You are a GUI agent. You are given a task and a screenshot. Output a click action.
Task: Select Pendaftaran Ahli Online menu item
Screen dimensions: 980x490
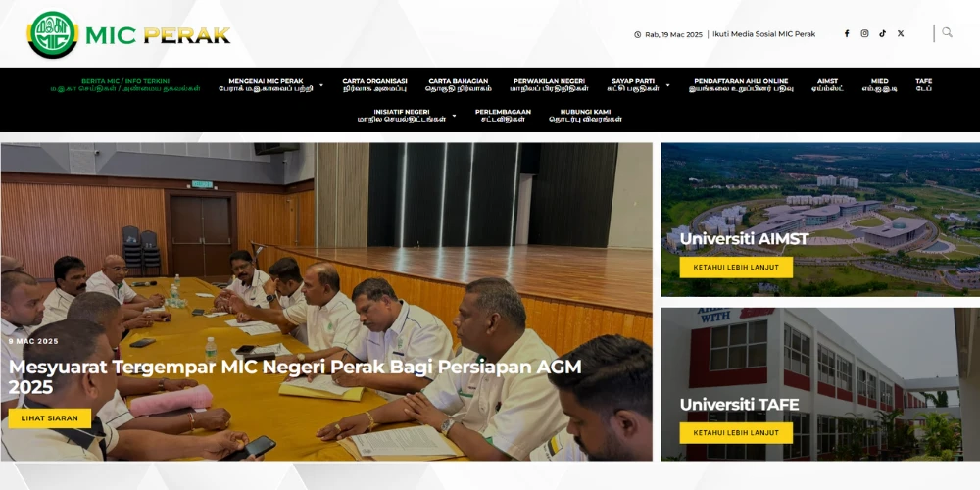(x=741, y=85)
